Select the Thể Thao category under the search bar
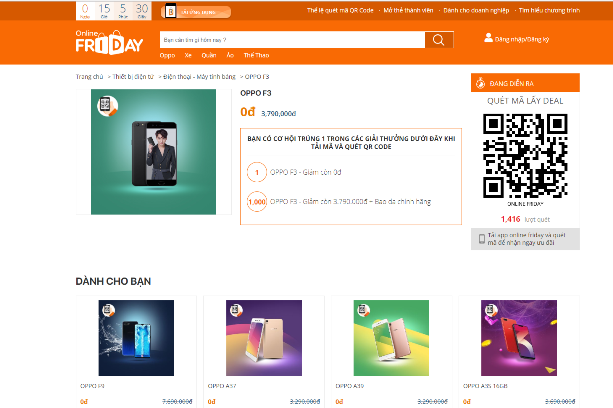The width and height of the screenshot is (613, 408). point(256,55)
